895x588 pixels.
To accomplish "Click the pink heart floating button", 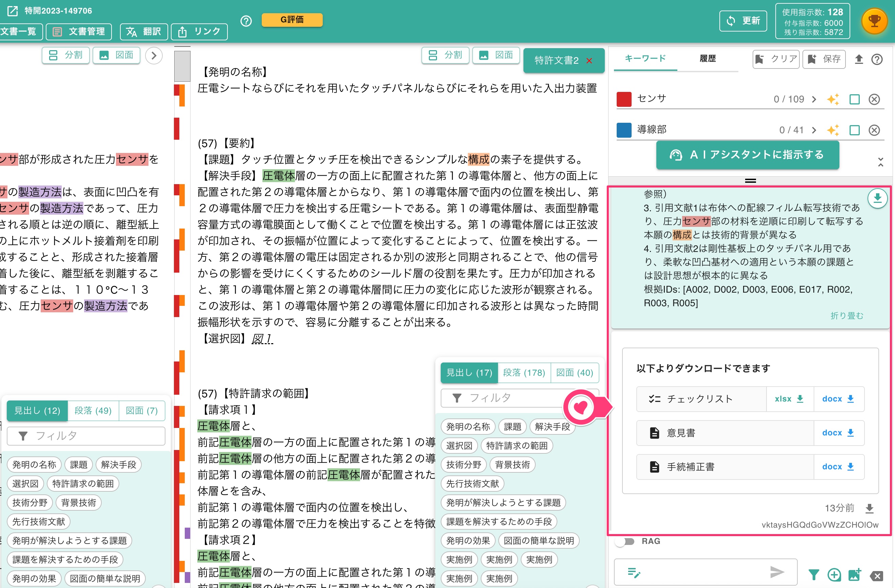I will click(x=581, y=407).
